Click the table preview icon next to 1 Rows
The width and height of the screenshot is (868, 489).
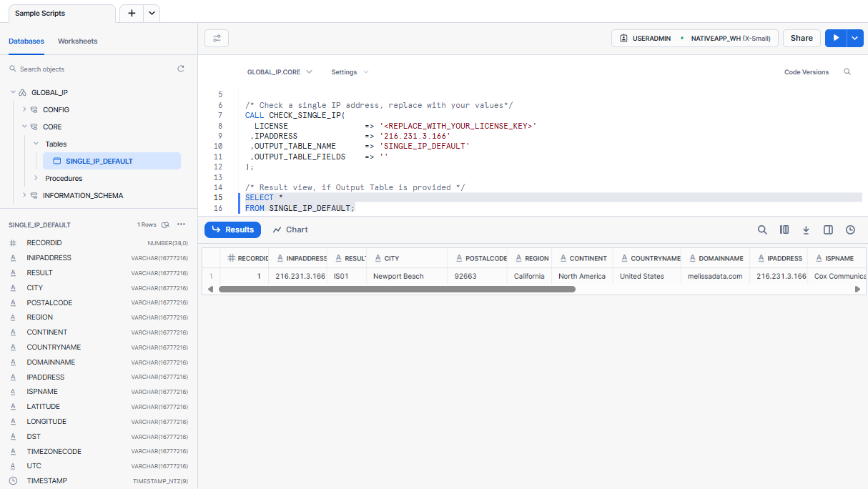coord(166,224)
